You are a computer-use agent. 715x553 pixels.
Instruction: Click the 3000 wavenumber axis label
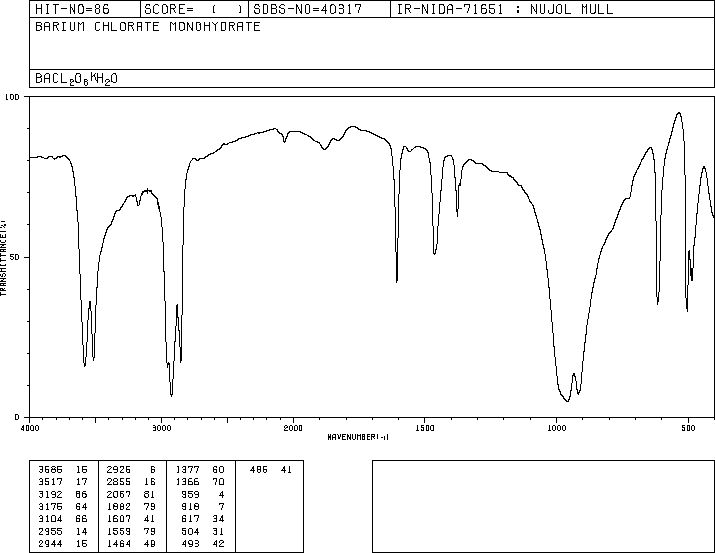click(x=161, y=428)
